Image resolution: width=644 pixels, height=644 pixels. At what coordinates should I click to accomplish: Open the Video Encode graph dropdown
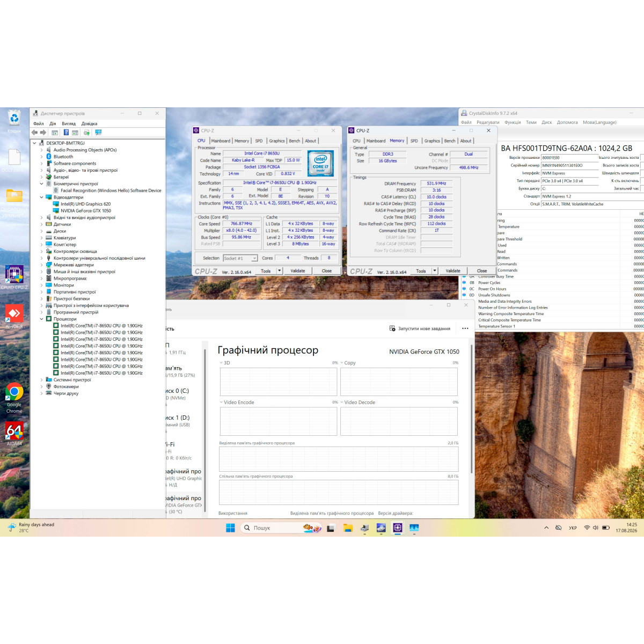click(221, 402)
